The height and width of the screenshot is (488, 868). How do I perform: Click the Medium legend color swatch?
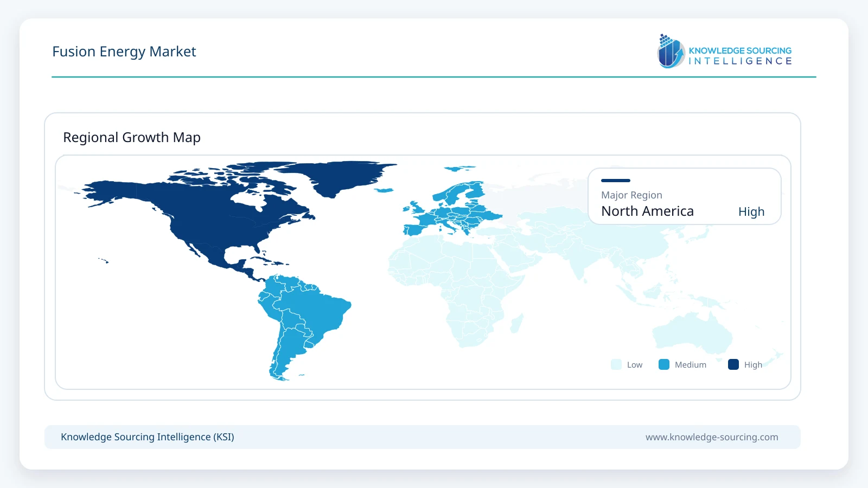pos(664,364)
